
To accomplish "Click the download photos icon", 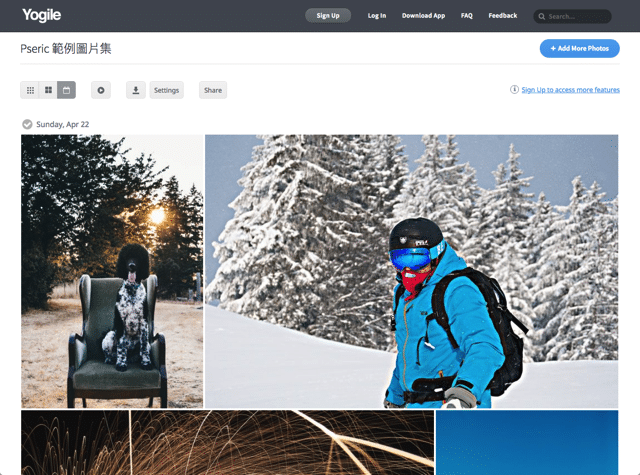I will [136, 90].
